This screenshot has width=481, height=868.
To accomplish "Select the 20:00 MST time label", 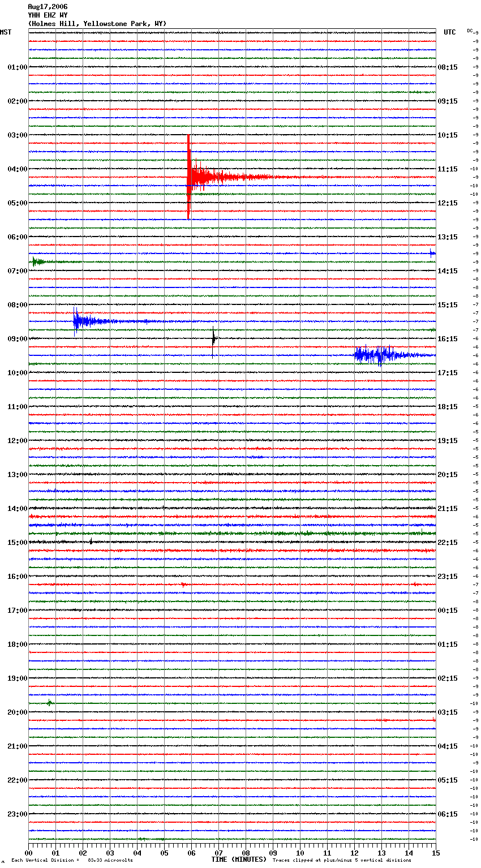I will point(18,712).
